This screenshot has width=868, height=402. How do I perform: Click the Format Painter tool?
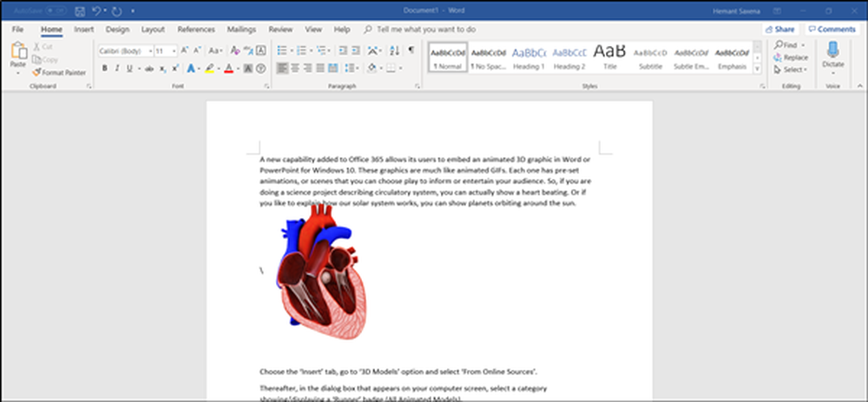pyautogui.click(x=59, y=73)
